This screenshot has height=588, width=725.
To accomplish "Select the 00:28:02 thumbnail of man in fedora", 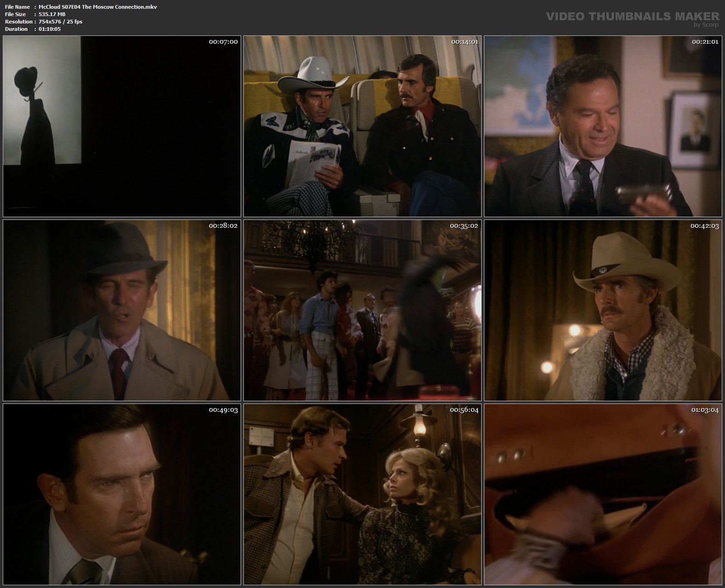I will (x=122, y=310).
